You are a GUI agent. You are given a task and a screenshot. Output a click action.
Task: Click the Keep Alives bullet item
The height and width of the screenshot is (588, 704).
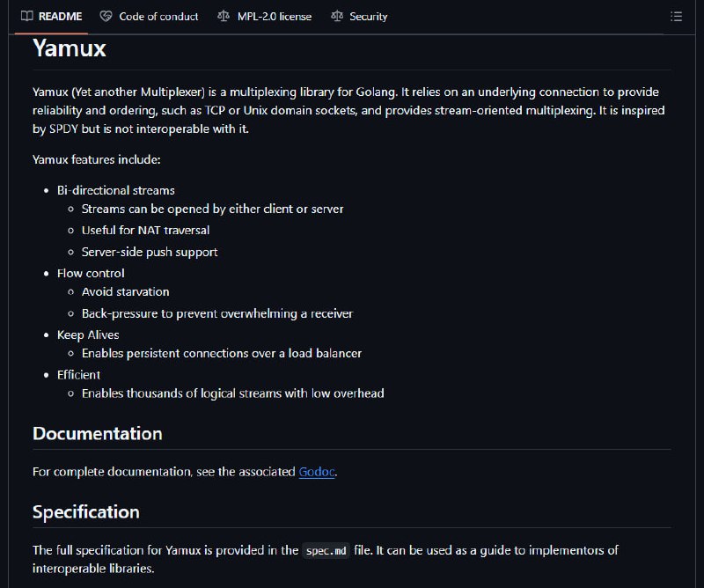click(88, 335)
